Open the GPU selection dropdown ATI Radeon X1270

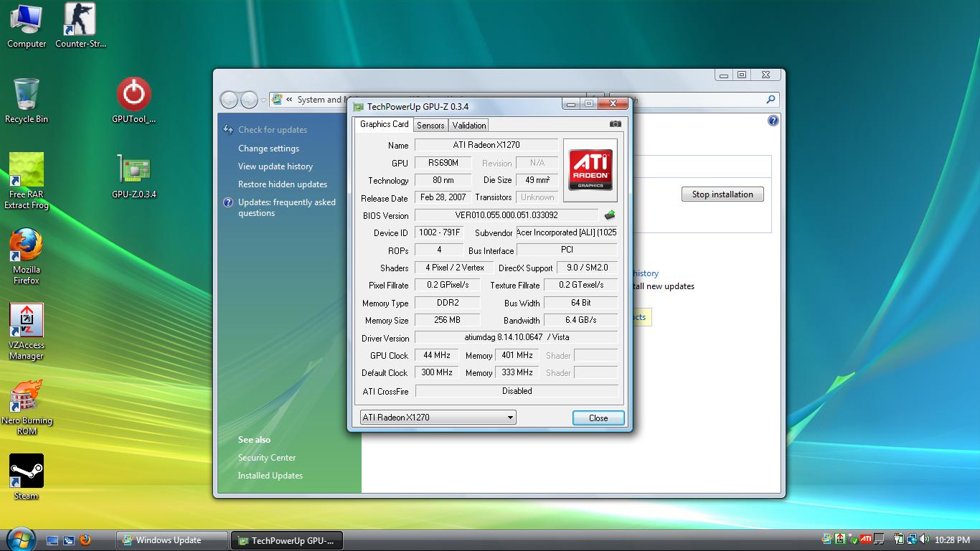438,418
